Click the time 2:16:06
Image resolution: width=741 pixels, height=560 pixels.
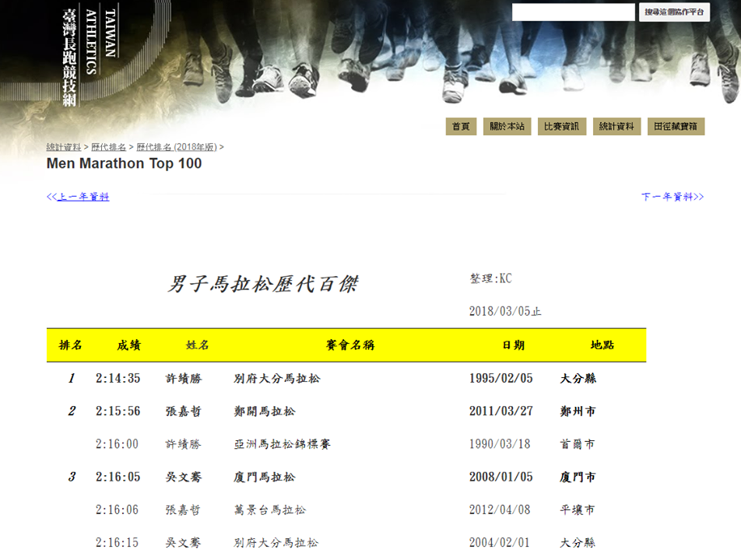[x=117, y=510]
